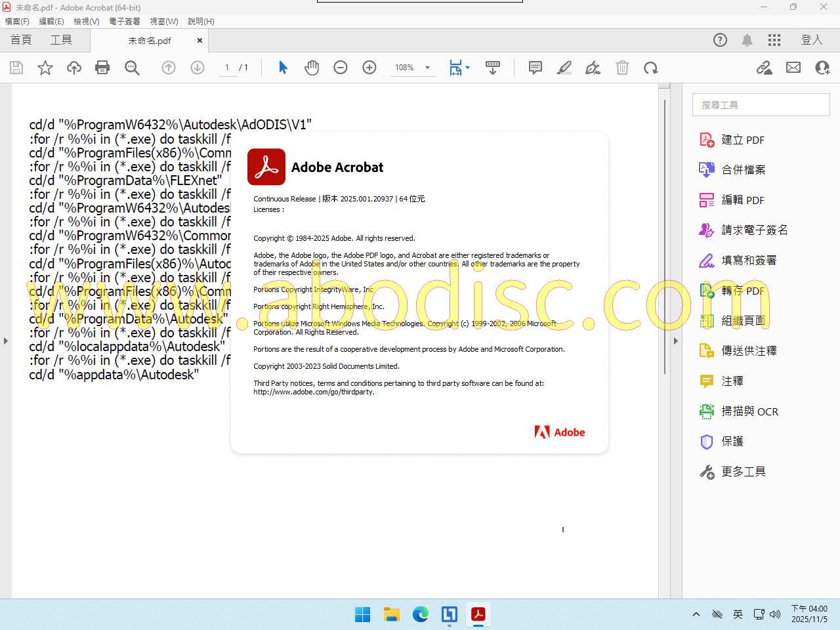Open the 檔案(F) menu
Viewport: 840px width, 630px height.
[17, 21]
